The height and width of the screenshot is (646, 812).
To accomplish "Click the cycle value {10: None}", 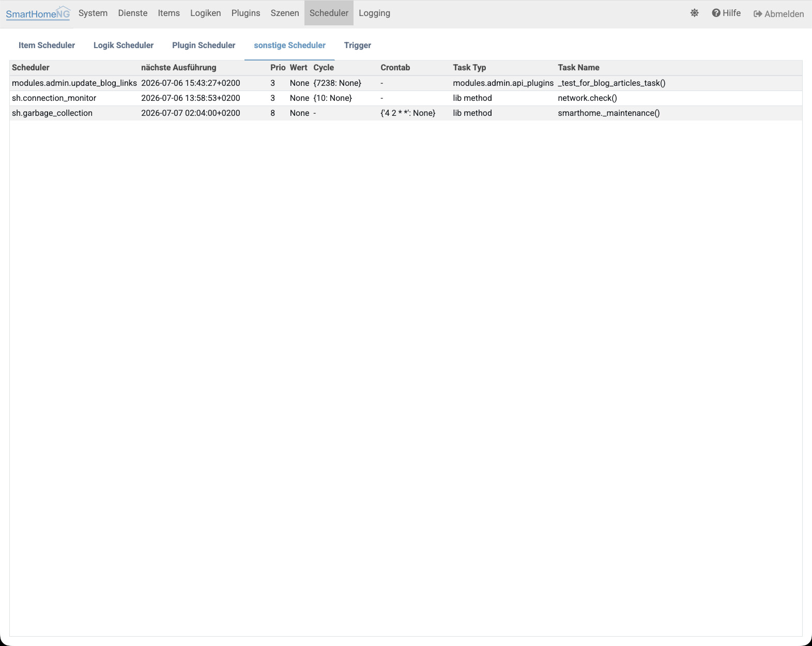I will [x=333, y=98].
